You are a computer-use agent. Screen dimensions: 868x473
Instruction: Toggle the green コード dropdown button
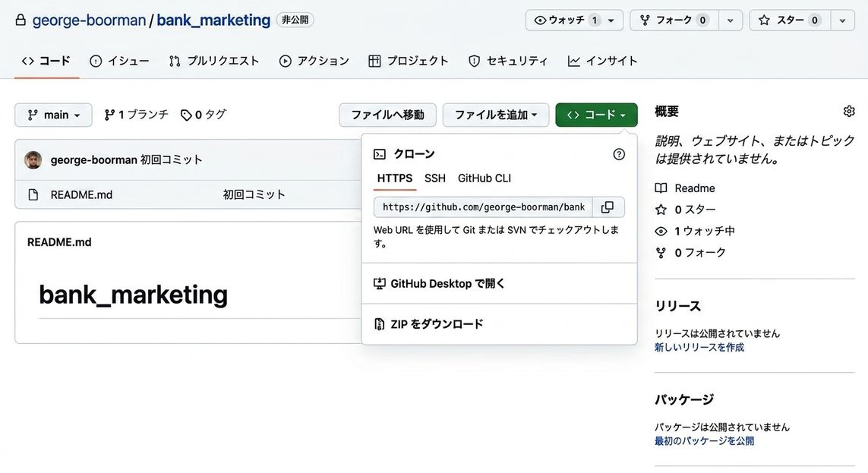coord(596,115)
